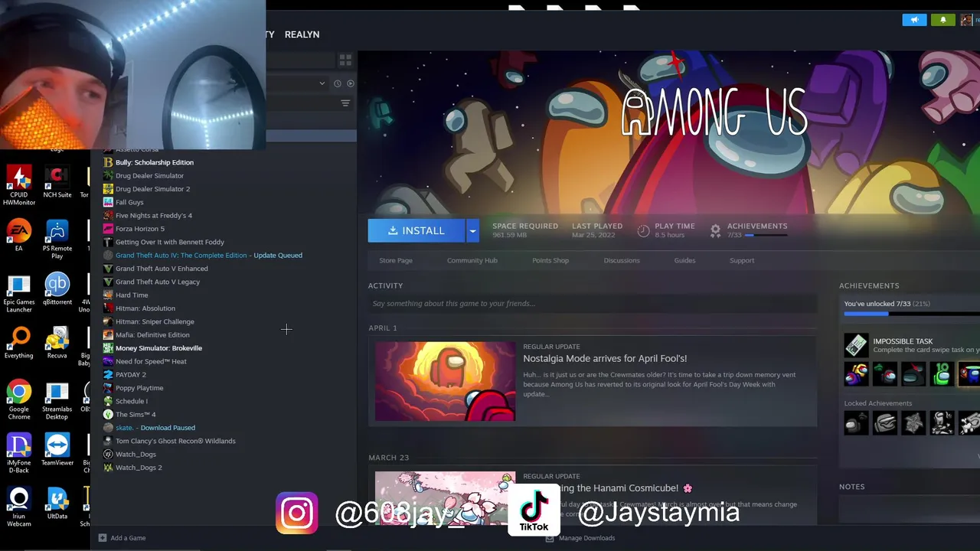980x551 pixels.
Task: Open the Hanami Cosmicube update thumbnail
Action: click(x=446, y=497)
